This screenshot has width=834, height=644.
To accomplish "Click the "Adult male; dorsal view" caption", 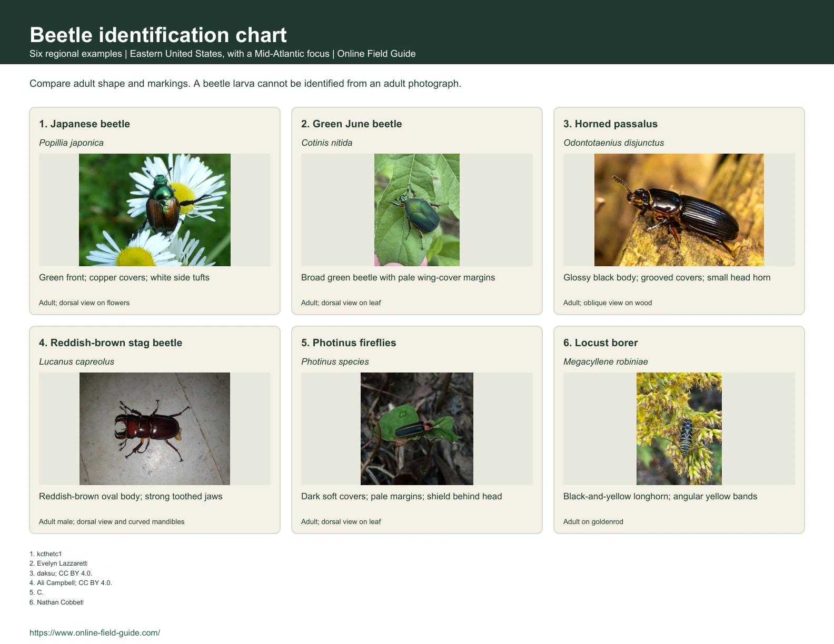I will coord(112,521).
